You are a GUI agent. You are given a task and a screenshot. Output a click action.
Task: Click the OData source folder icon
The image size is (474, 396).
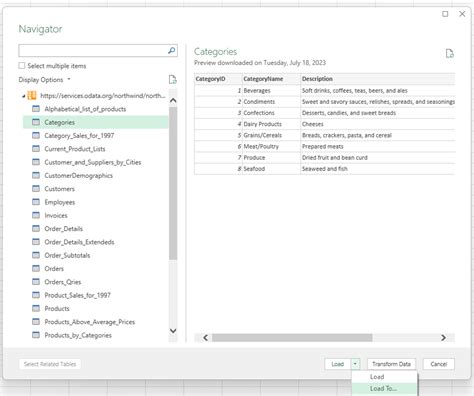click(32, 96)
